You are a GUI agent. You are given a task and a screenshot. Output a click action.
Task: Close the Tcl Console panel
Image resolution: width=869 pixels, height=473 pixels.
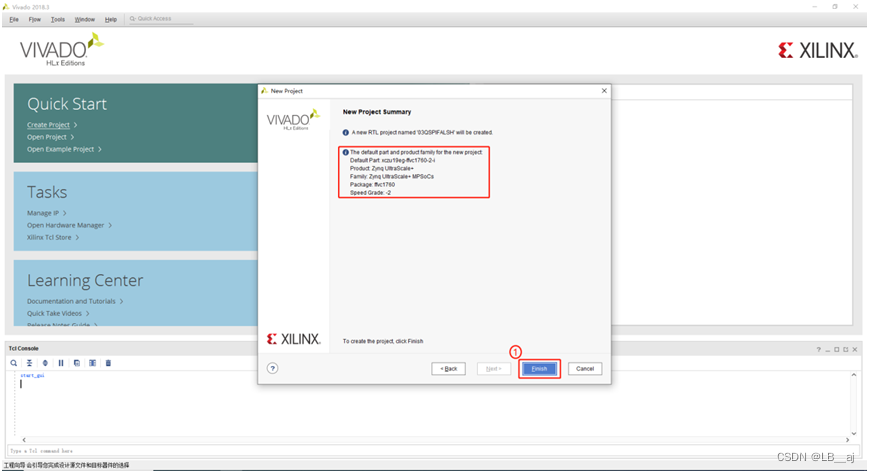click(855, 349)
